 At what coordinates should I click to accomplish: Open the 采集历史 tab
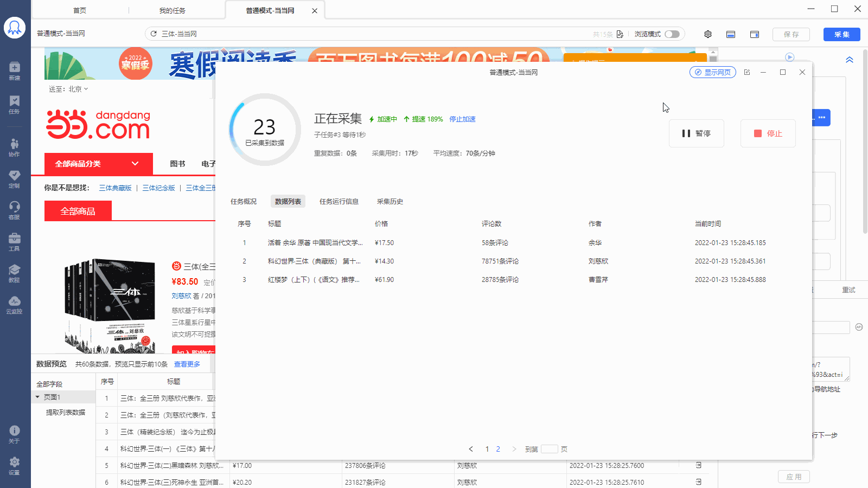[390, 202]
